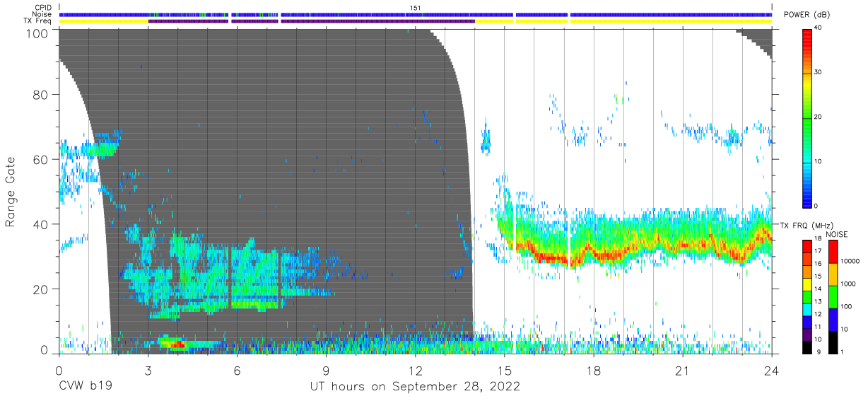Click the 6 tick on UT hours axis

[x=237, y=371]
